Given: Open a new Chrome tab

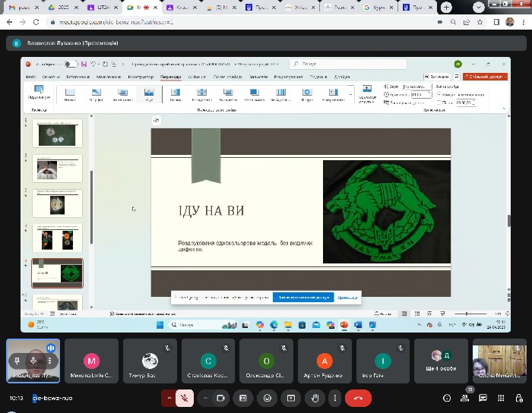Looking at the screenshot, I should point(446,7).
